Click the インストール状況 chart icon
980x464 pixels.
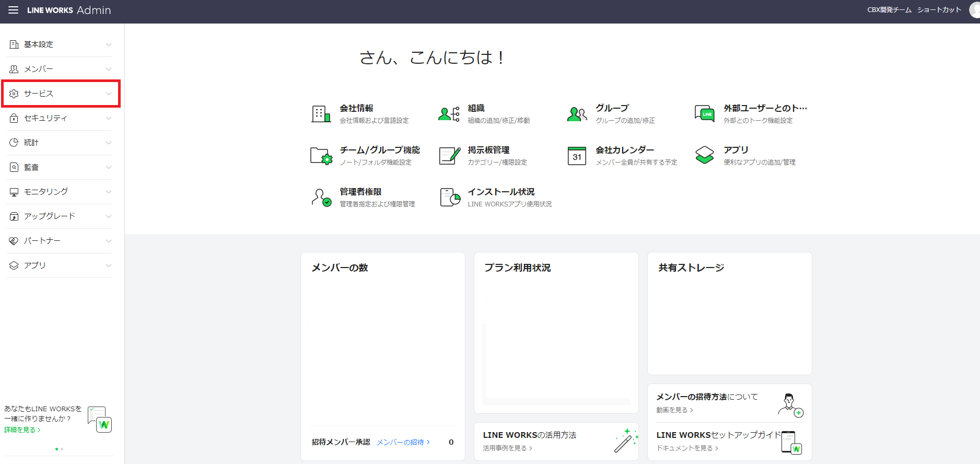450,198
